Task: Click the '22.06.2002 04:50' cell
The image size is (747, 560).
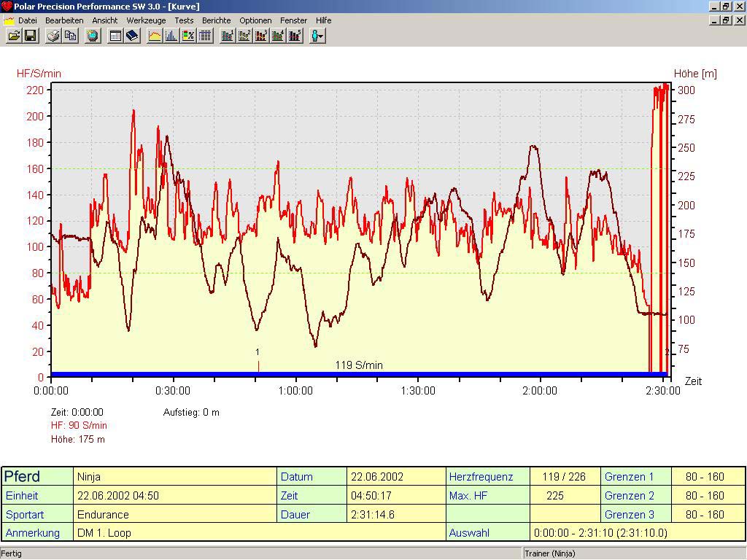Action: 175,495
